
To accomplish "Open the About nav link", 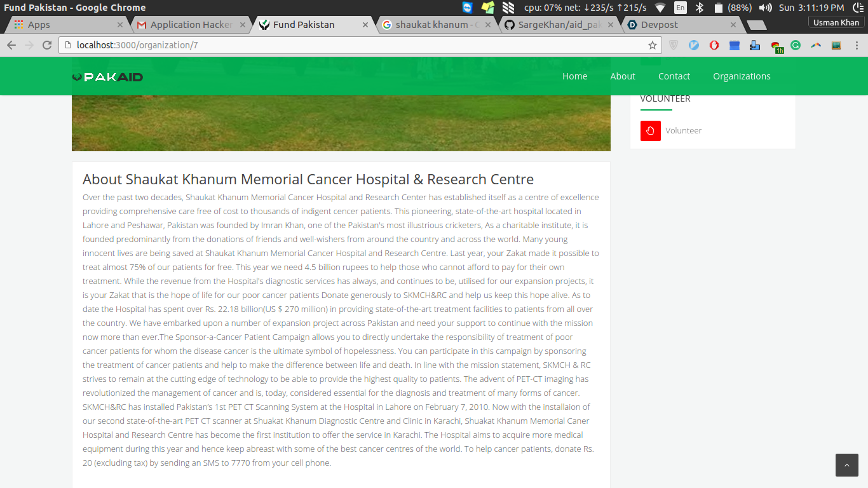I will point(623,76).
